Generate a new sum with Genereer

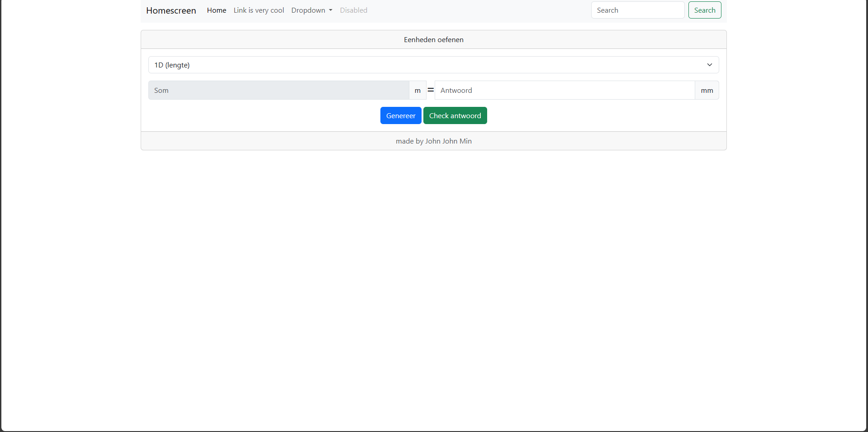401,115
